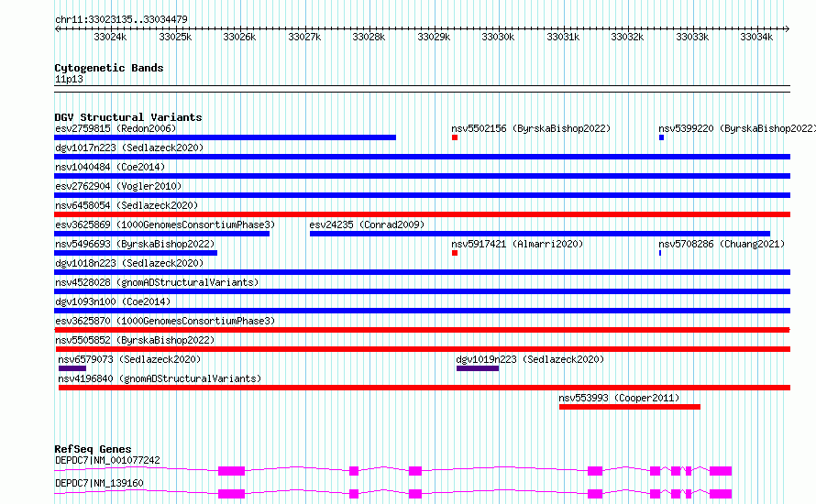Open nsv6579073 (Sedlazeck2020) variant label
816x504 pixels.
129,359
